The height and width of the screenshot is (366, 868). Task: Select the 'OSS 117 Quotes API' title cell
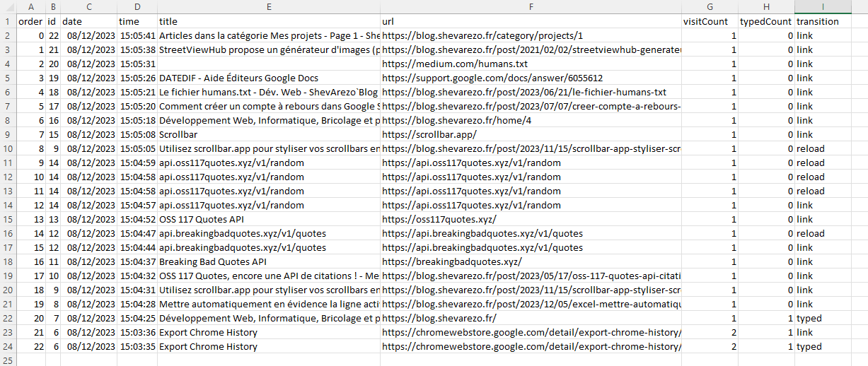[x=269, y=219]
